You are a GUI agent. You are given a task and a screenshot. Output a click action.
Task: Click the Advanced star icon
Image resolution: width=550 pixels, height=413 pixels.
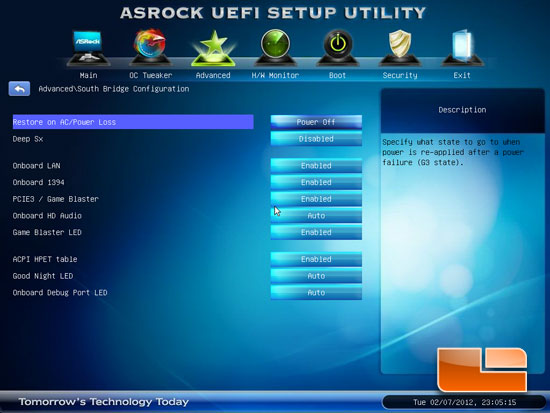(213, 48)
